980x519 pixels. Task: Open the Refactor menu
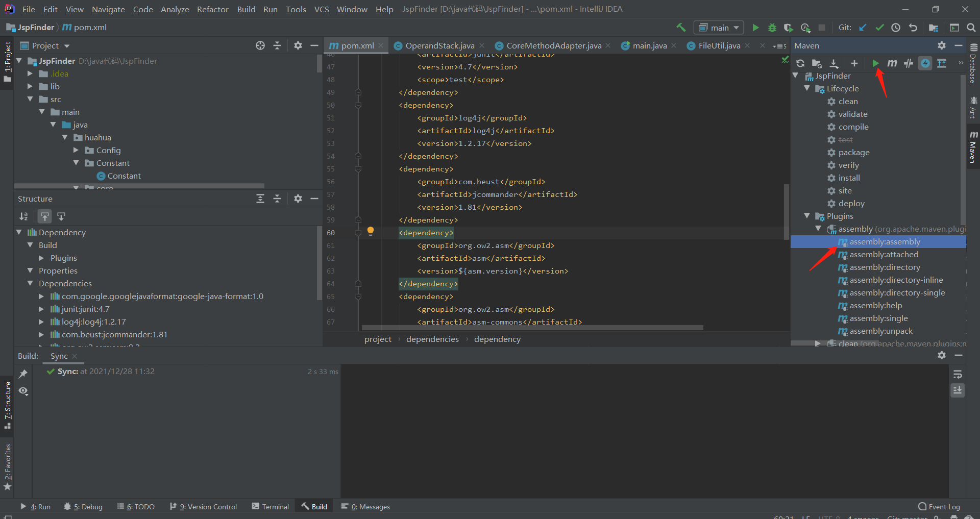(213, 9)
